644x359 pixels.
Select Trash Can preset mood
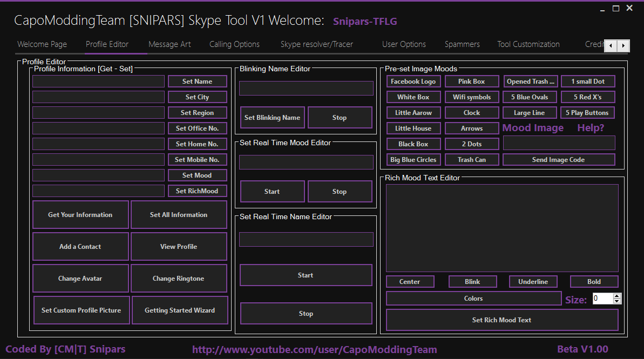[472, 159]
